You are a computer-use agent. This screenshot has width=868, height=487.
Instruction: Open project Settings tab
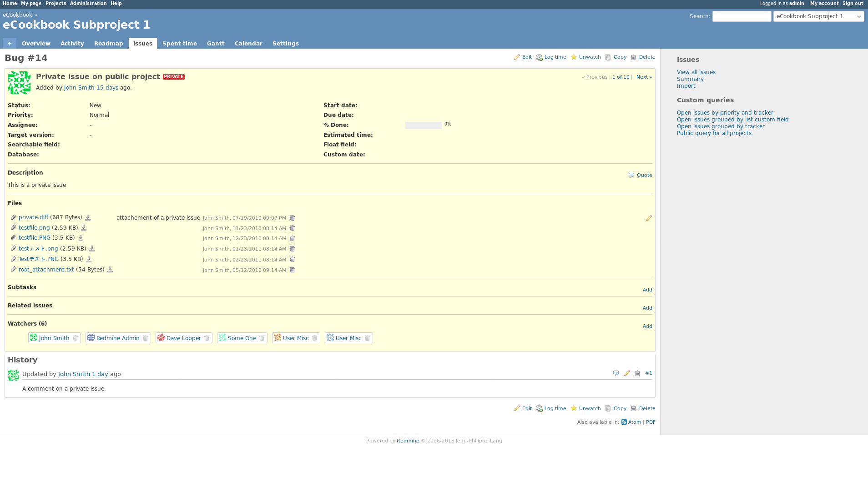coord(286,44)
